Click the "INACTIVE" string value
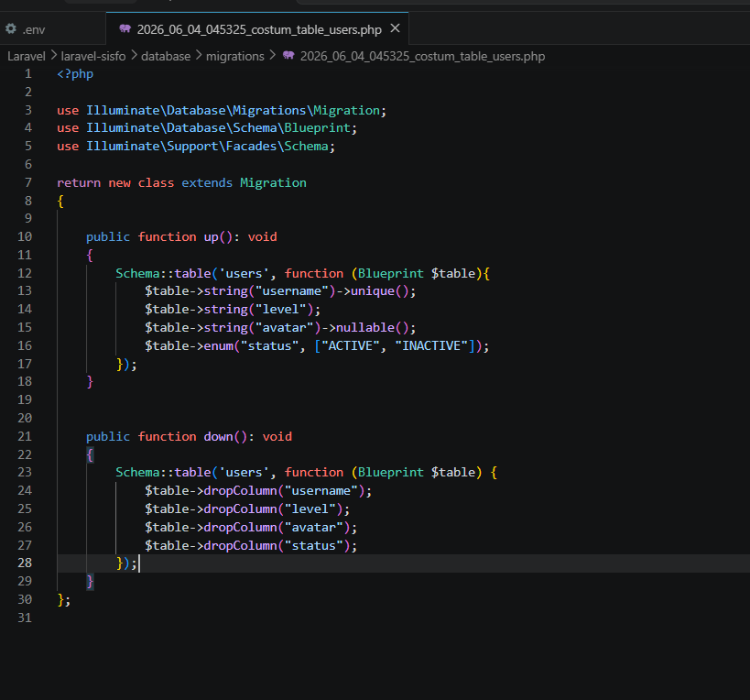This screenshot has height=700, width=750. point(431,346)
